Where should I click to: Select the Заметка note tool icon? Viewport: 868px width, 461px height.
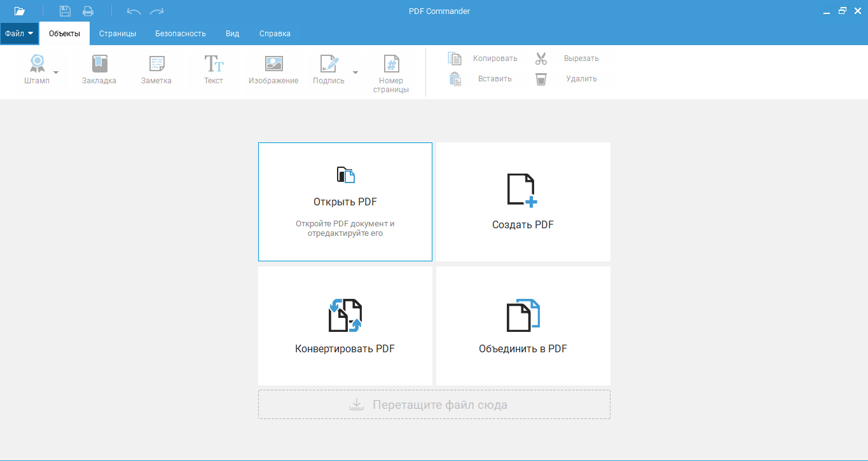pos(156,63)
